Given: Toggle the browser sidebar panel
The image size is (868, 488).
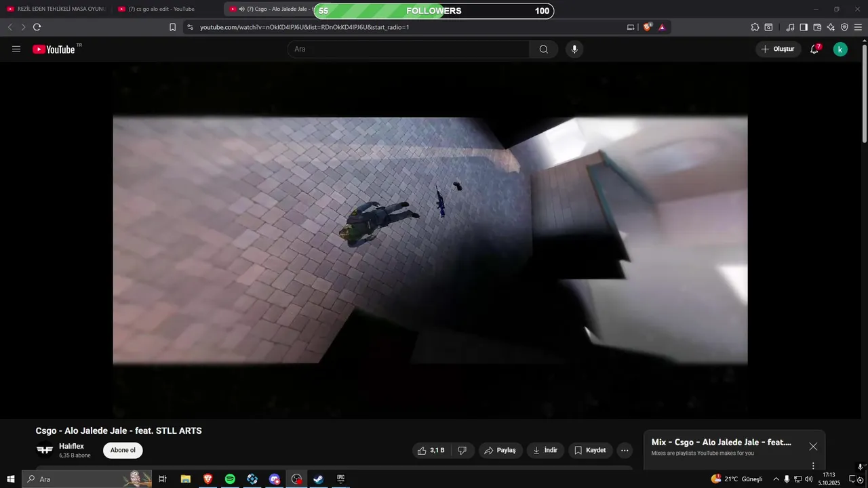Looking at the screenshot, I should (804, 27).
